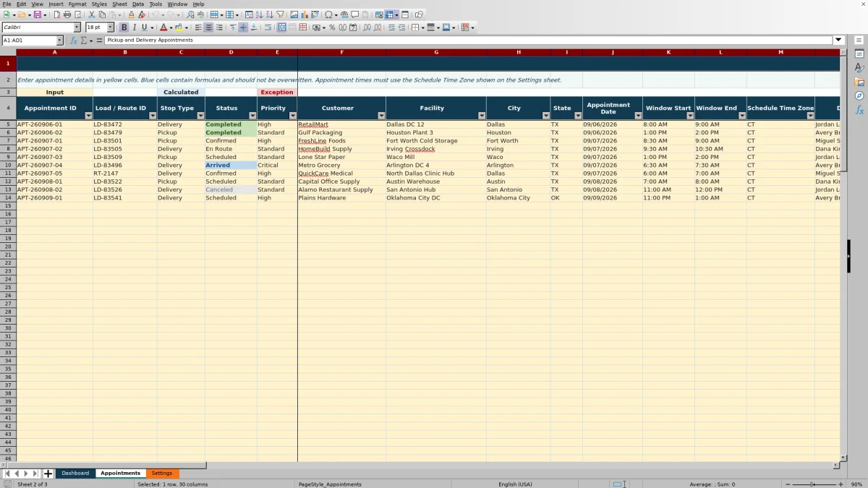Click the Sort Ascending icon

tap(260, 14)
